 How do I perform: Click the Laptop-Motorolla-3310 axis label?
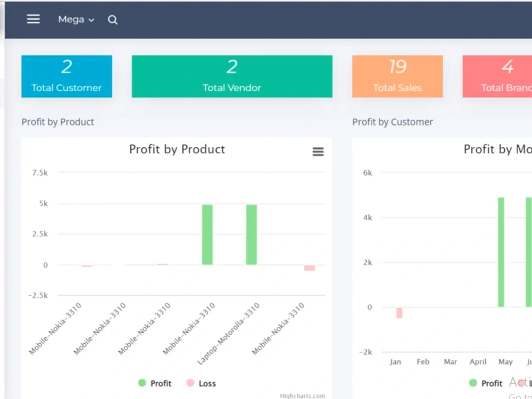click(228, 334)
